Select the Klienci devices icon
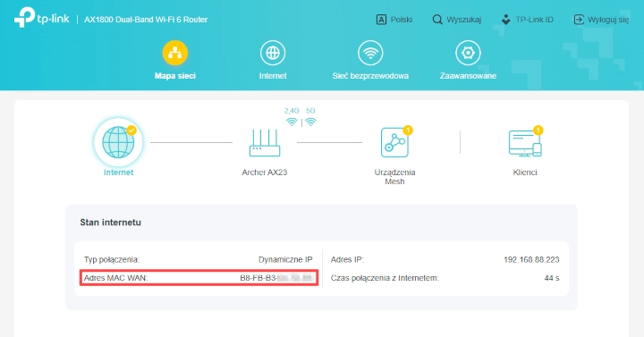The image size is (644, 337). pyautogui.click(x=525, y=143)
